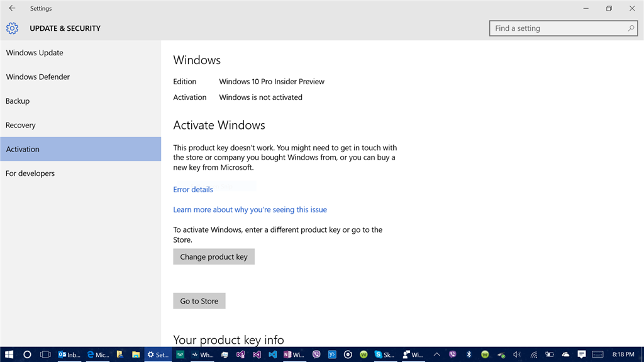Select Windows Defender in the sidebar
Screen dimensions: 644x362
(x=80, y=77)
